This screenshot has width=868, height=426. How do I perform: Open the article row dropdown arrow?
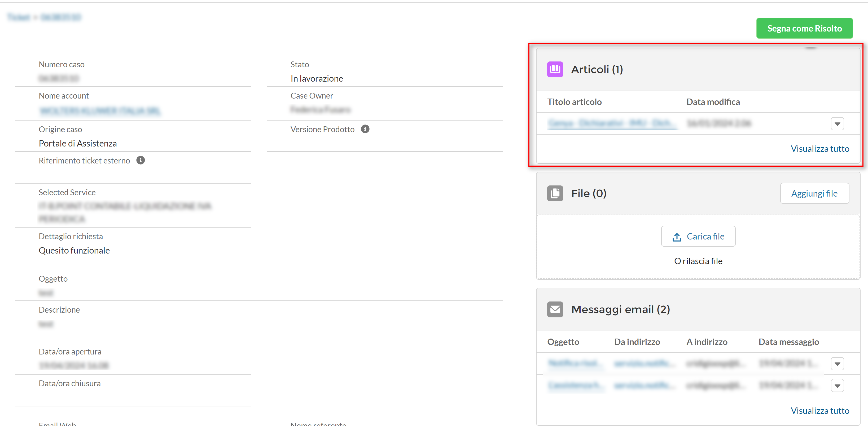click(x=837, y=124)
